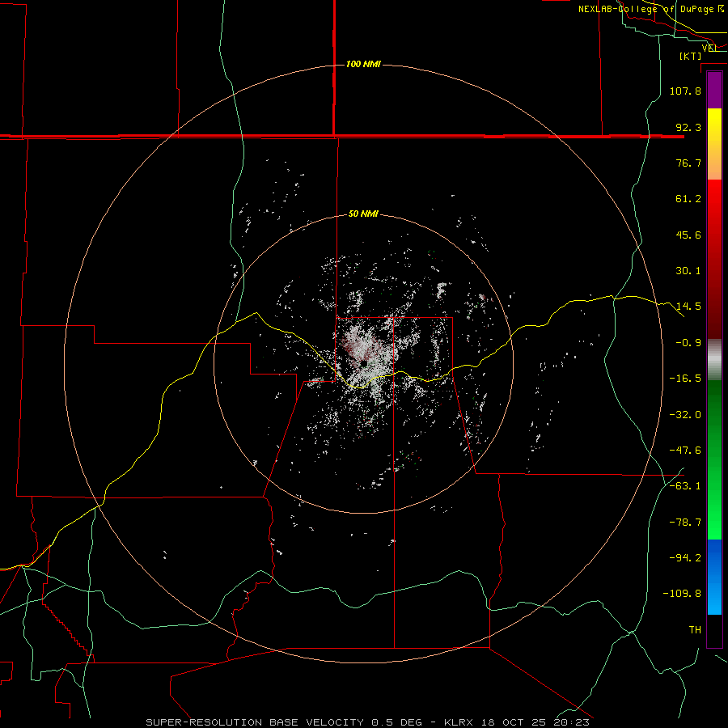Screen dimensions: 728x728
Task: Click the 76.7 scale value
Action: pos(688,163)
